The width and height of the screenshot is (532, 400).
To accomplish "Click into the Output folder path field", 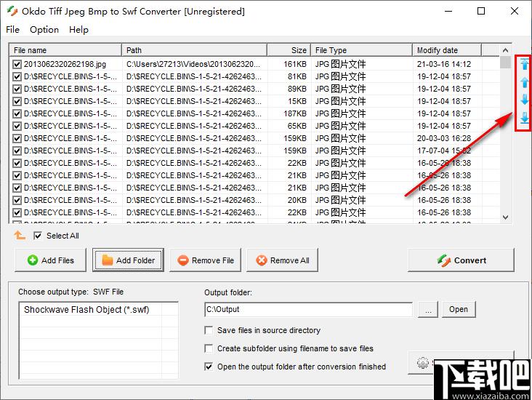I will (308, 309).
